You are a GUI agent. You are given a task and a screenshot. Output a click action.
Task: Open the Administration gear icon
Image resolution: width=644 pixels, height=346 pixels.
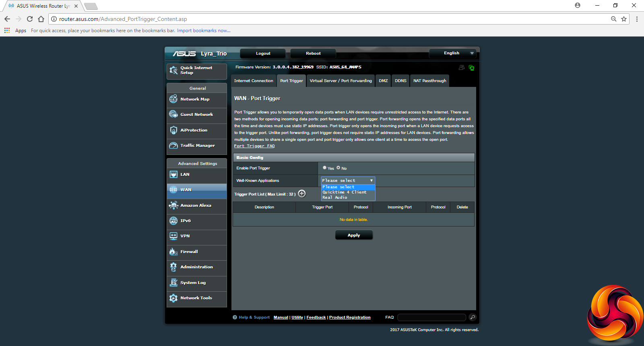coord(173,267)
